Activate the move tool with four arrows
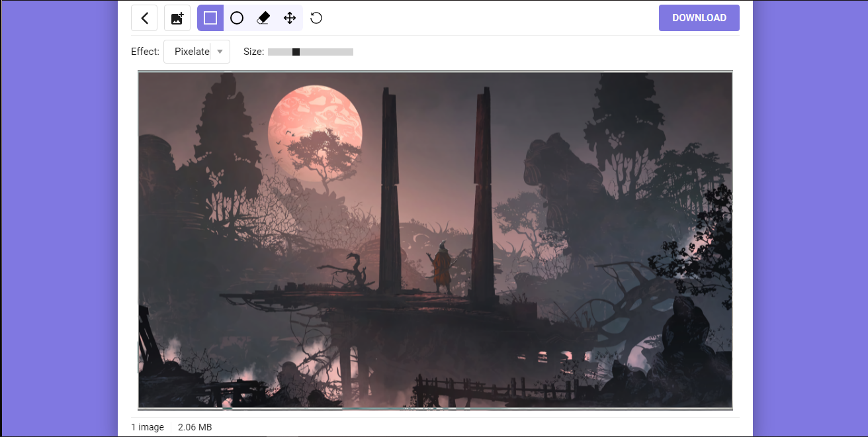868x437 pixels. 290,18
